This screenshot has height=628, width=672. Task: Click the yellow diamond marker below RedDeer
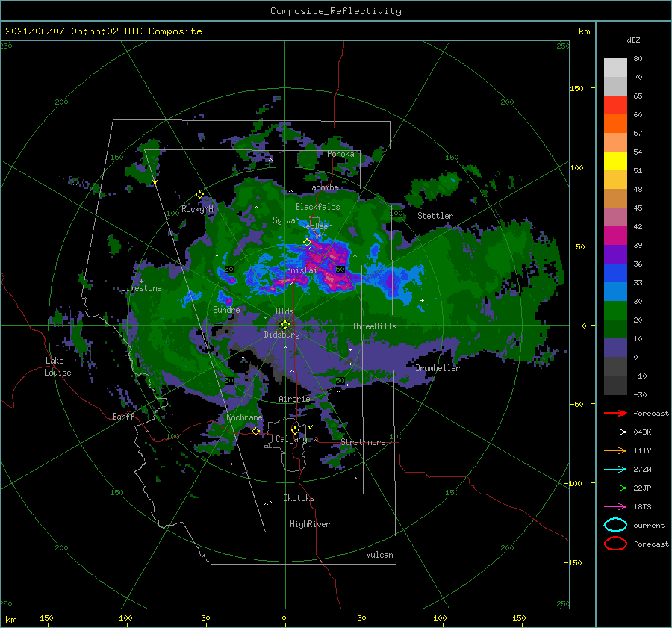click(x=307, y=243)
